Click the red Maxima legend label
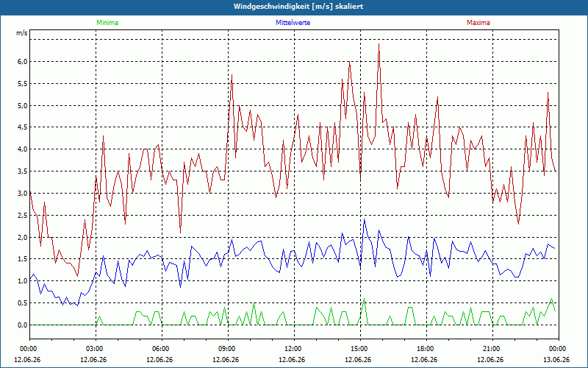This screenshot has height=368, width=588. coord(478,23)
